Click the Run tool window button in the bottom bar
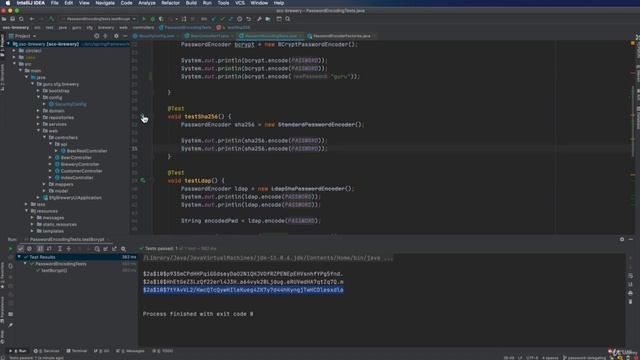The width and height of the screenshot is (640, 360). coord(18,351)
